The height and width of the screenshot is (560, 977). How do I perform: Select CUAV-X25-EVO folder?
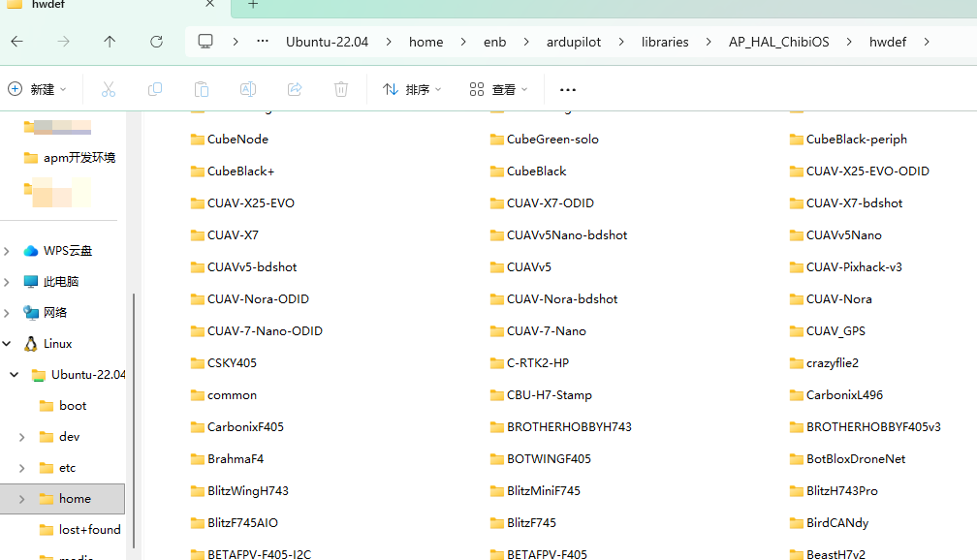[x=242, y=203]
